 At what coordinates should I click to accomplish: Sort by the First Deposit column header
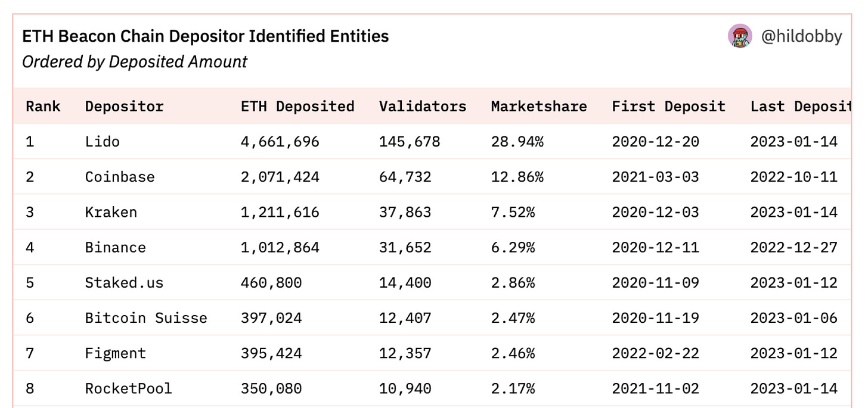(x=668, y=107)
